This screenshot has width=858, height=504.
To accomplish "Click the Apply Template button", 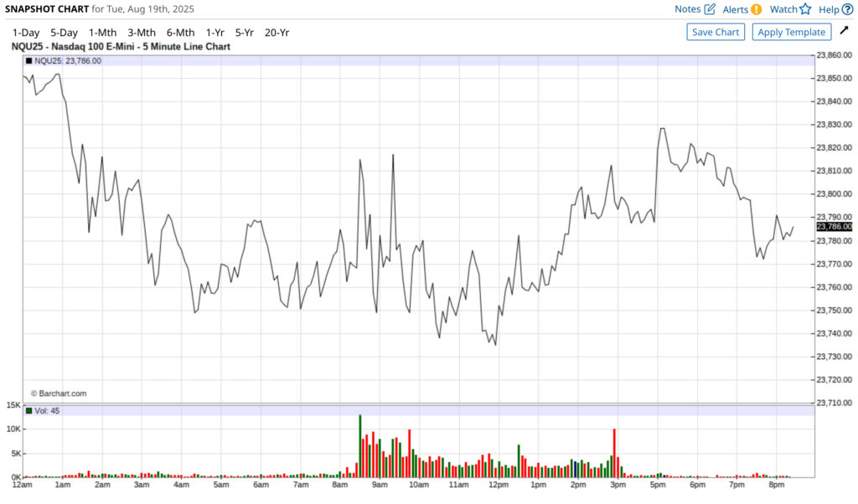I will pyautogui.click(x=791, y=32).
